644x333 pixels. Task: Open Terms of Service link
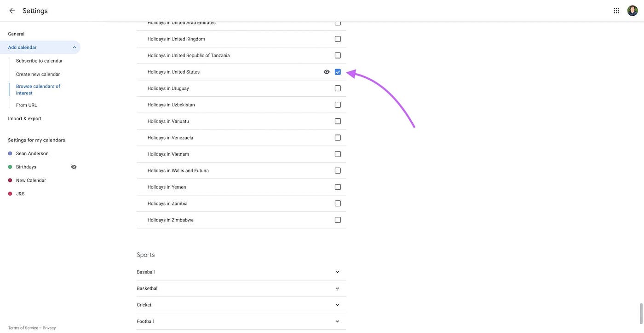(23, 328)
